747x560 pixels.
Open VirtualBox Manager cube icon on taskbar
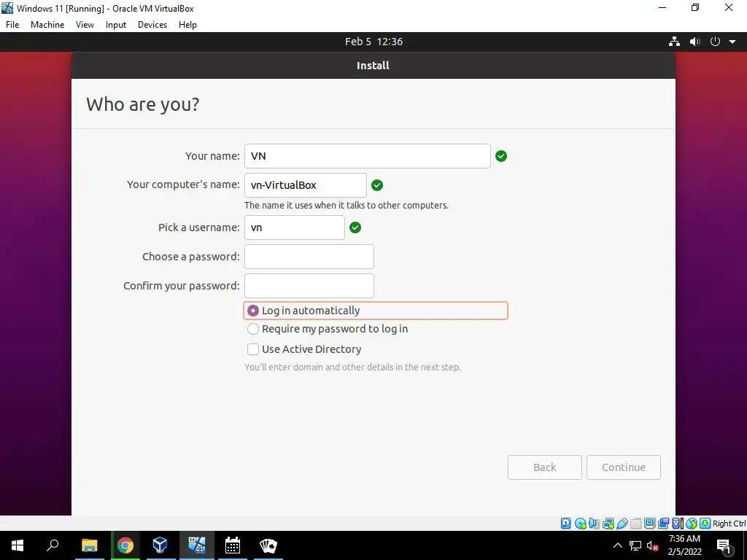(x=160, y=545)
